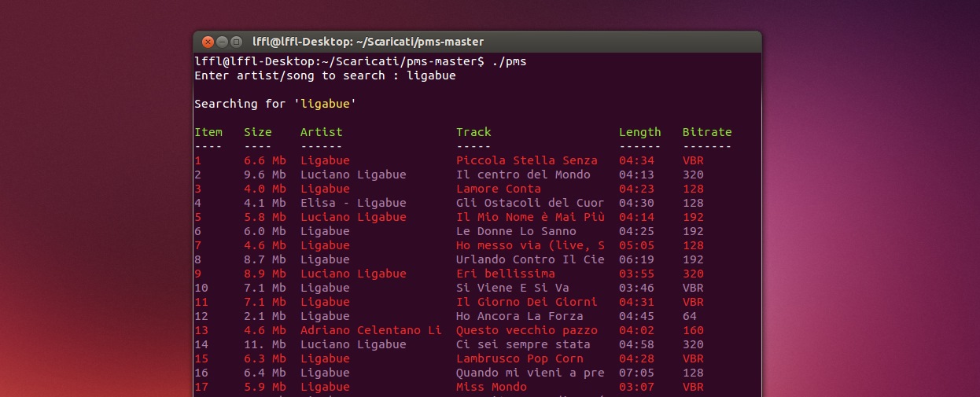Click item number 13
The image size is (980, 397).
coord(201,330)
